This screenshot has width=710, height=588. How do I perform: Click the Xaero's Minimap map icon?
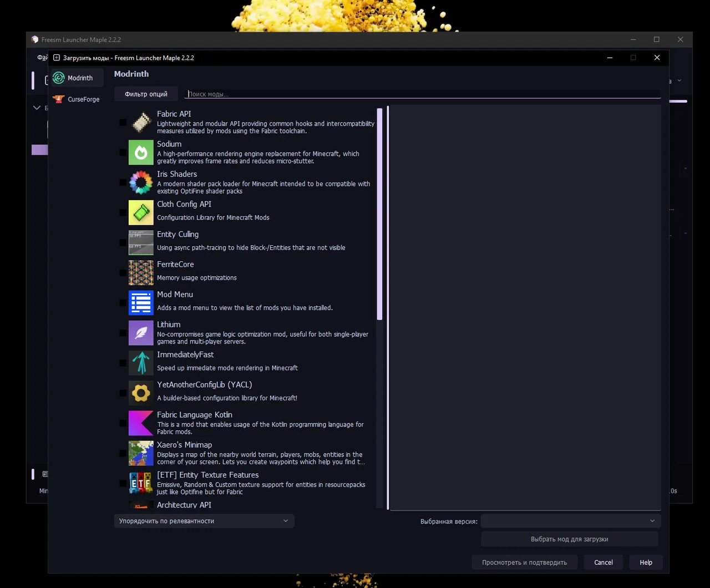(141, 453)
